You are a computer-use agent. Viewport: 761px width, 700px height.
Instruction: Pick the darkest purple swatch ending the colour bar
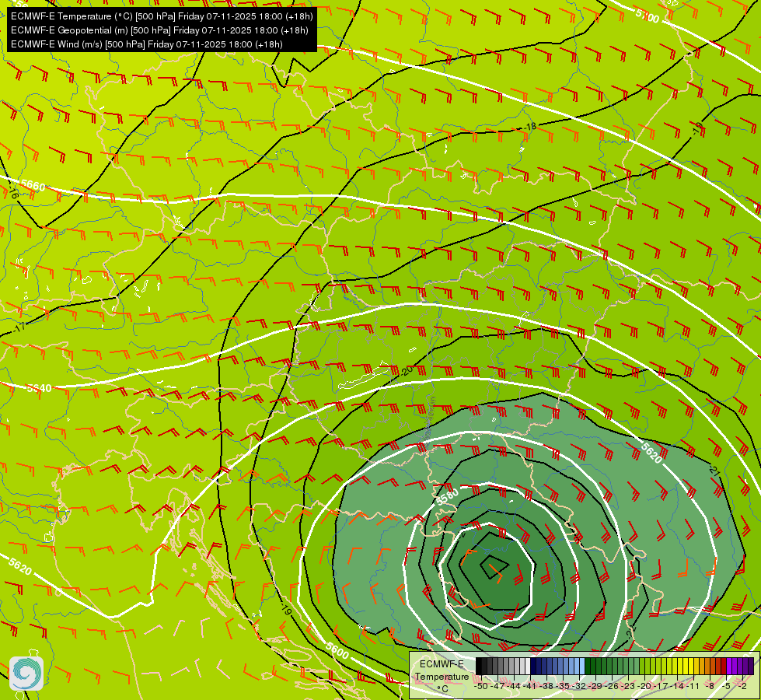point(751,666)
